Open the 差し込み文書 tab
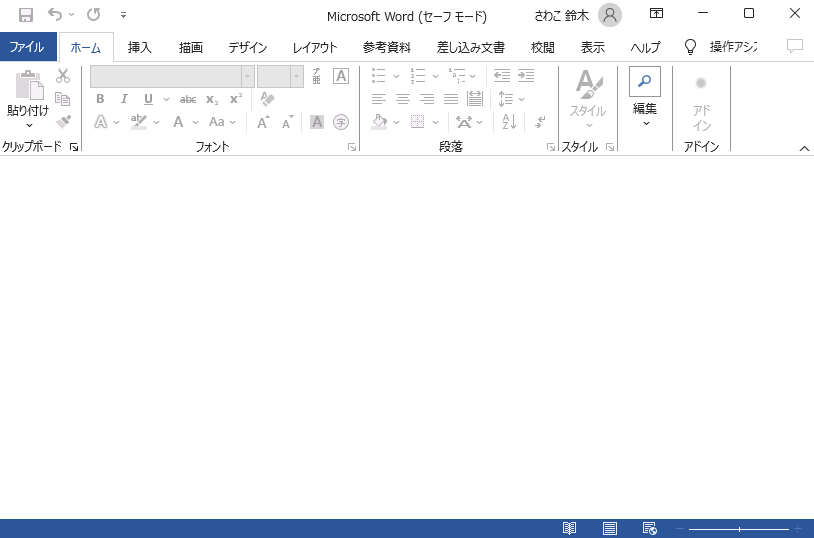 471,47
